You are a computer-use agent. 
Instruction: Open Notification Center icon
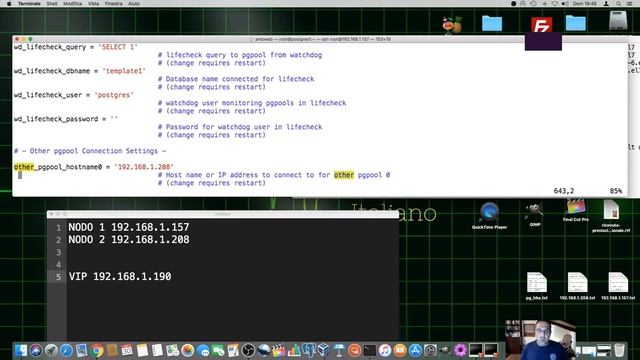coord(630,3)
